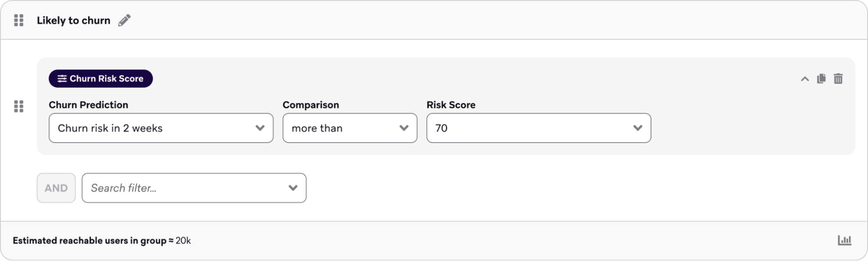868x261 pixels.
Task: Collapse the Churn Risk Score filter card
Action: (x=804, y=78)
